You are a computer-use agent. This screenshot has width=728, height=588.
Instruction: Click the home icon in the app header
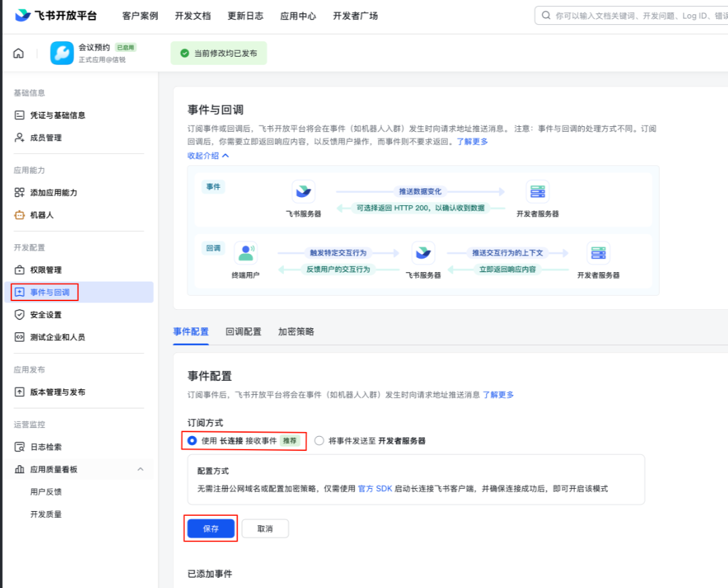(x=19, y=53)
